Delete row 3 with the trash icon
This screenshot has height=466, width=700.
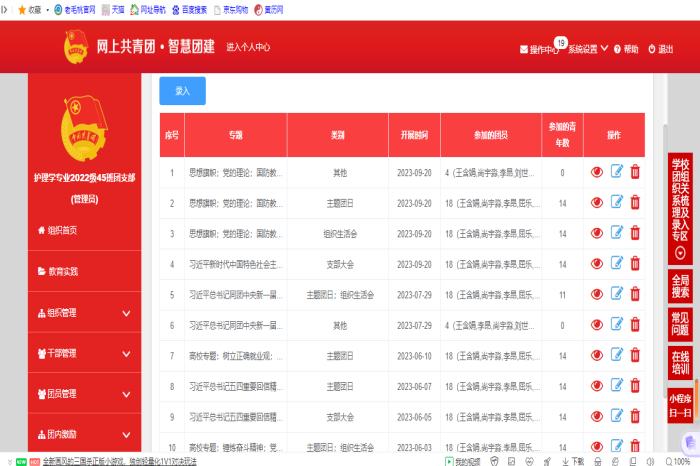pyautogui.click(x=635, y=234)
